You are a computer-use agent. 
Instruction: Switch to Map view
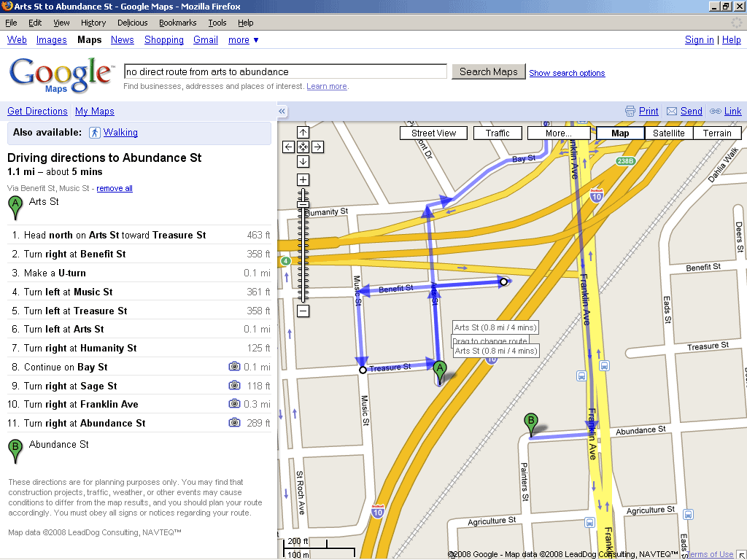[620, 133]
